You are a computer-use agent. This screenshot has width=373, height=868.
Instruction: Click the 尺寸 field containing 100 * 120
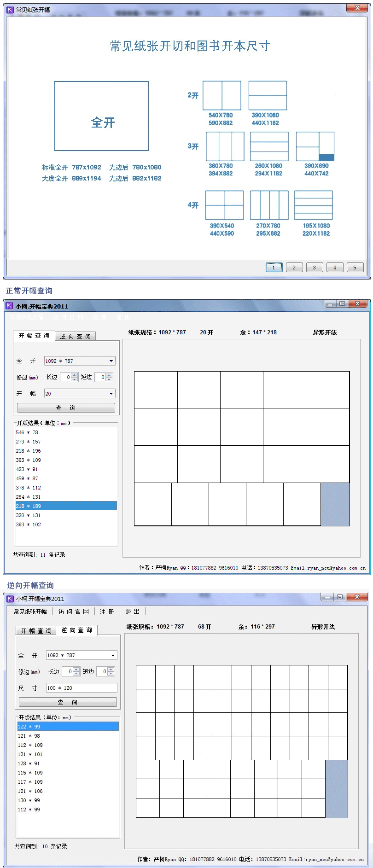click(81, 688)
